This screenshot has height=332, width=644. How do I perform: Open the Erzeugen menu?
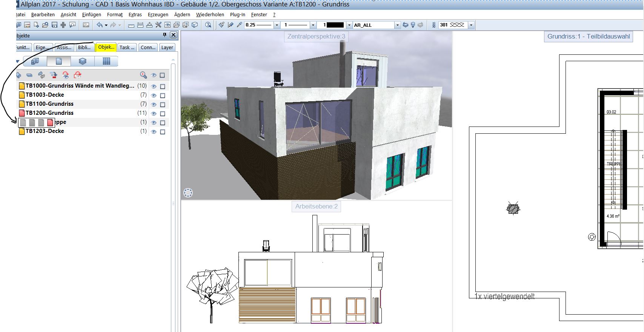(x=158, y=14)
